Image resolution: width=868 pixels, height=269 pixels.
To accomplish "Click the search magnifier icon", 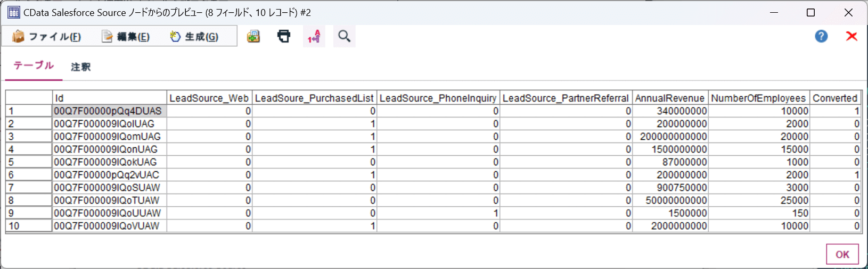I will (x=345, y=36).
